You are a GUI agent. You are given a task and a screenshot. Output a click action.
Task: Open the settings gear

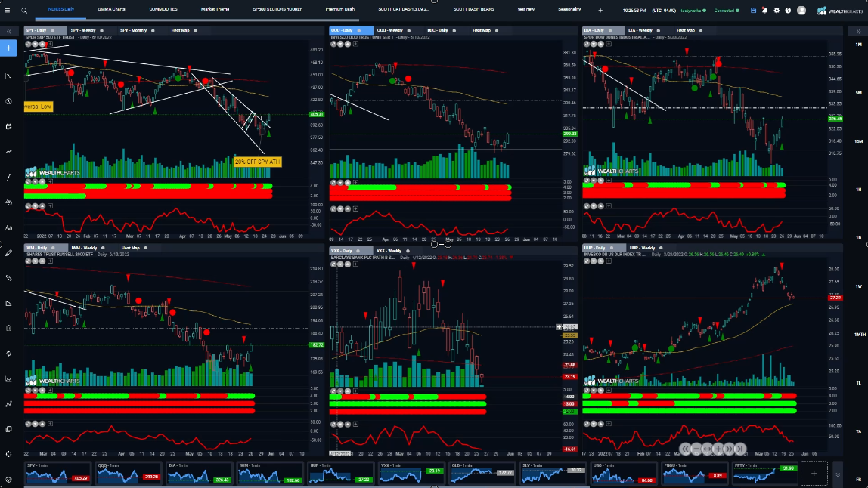777,11
